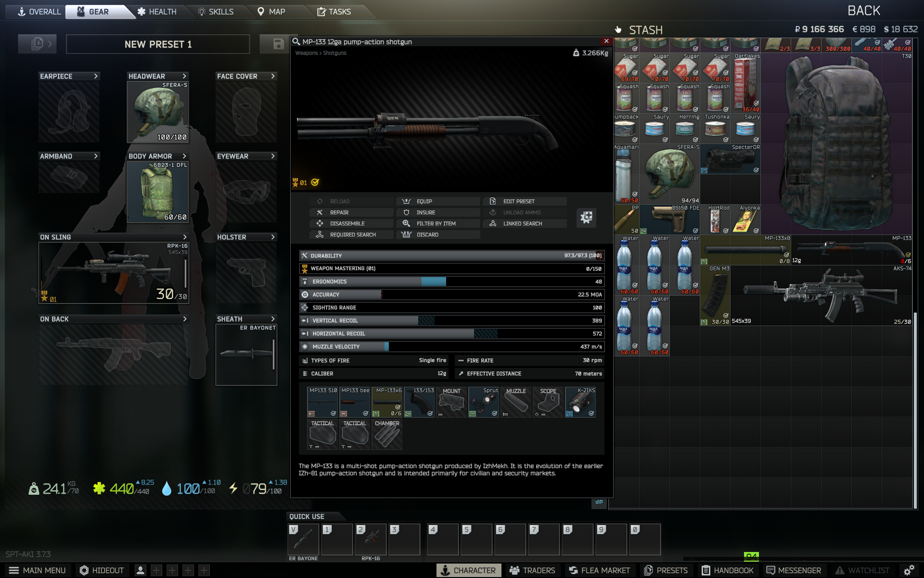Select the K-2IKS flashlight mod slot
The width and height of the screenshot is (924, 578).
[580, 402]
